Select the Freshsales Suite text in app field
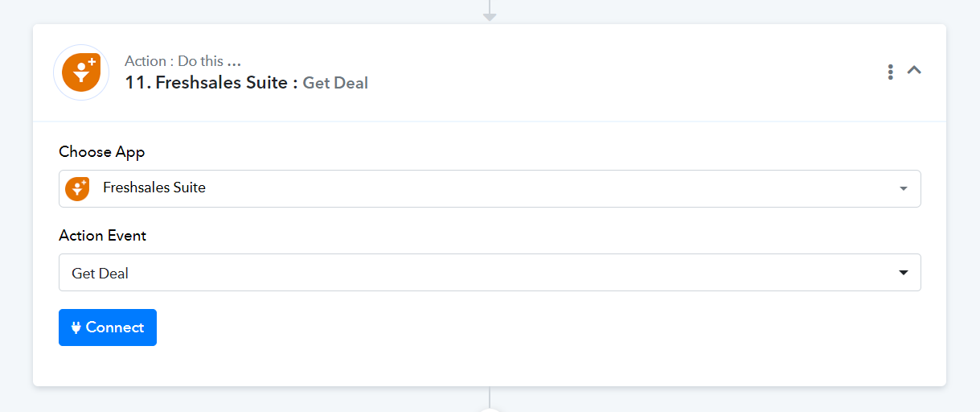Viewport: 980px width, 412px height. (154, 187)
